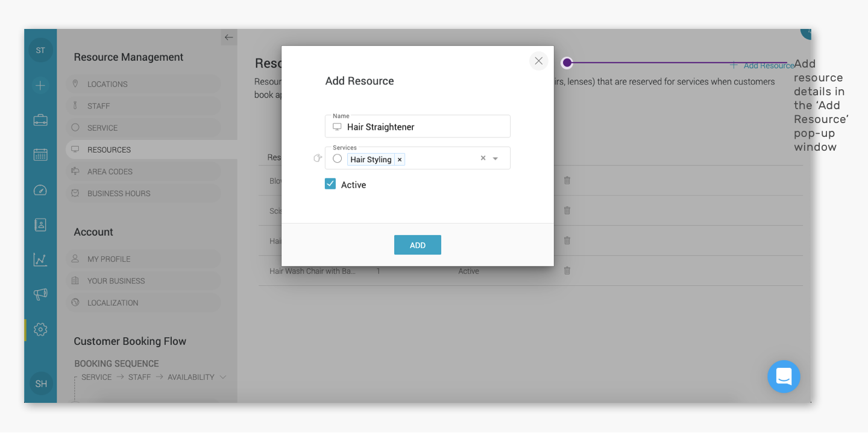Click the Account section heading
Viewport: 868px width, 433px height.
(x=93, y=232)
